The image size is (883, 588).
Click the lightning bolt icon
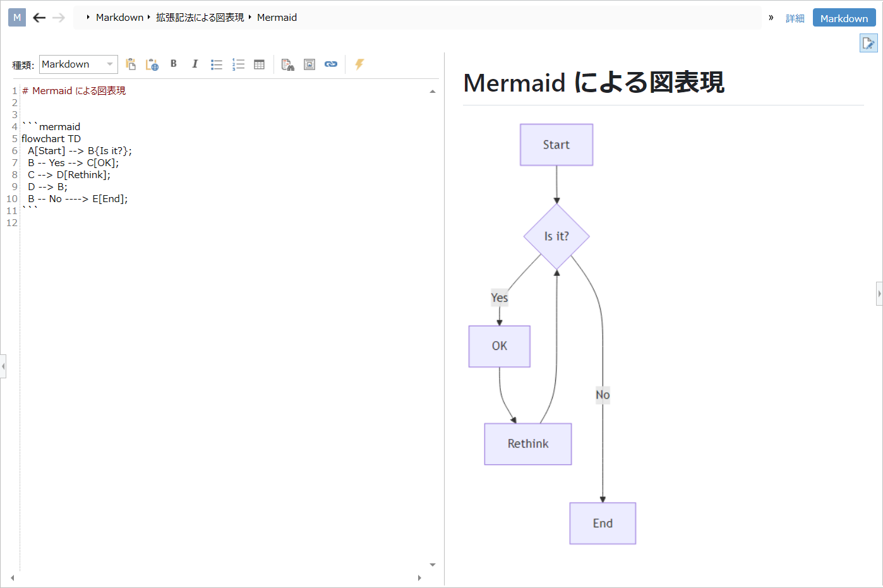click(x=359, y=64)
